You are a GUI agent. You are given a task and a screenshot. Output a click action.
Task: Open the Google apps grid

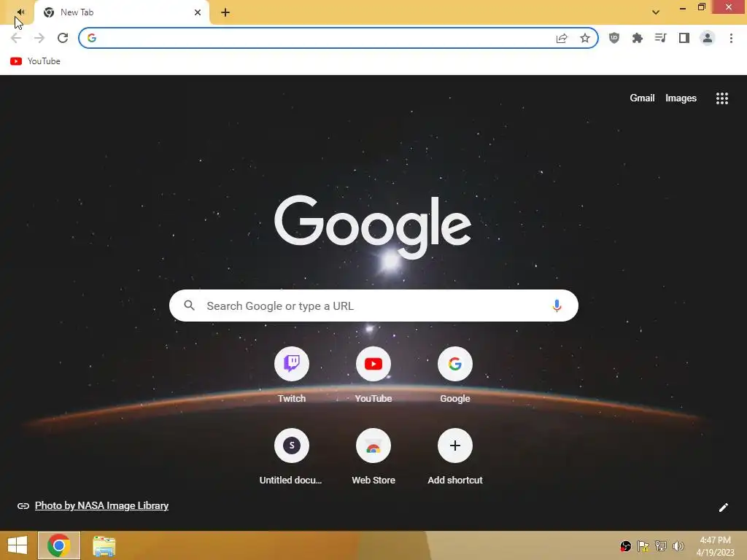(x=721, y=98)
